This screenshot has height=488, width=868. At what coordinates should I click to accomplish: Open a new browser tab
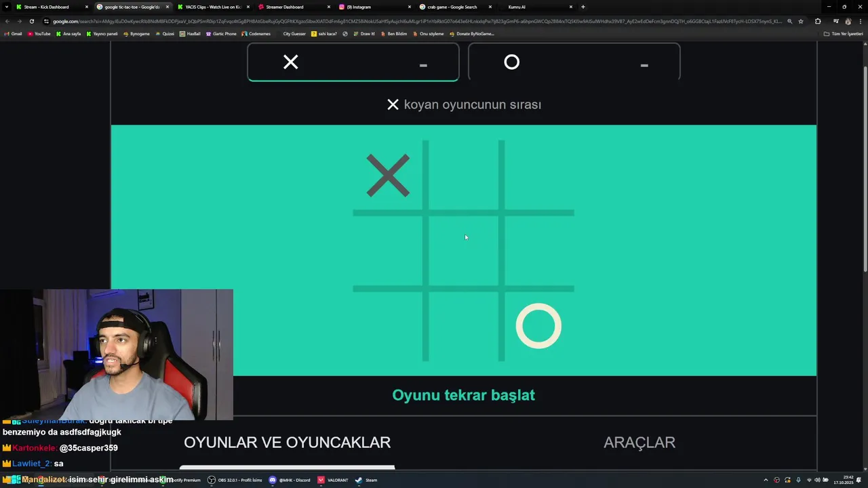point(583,7)
